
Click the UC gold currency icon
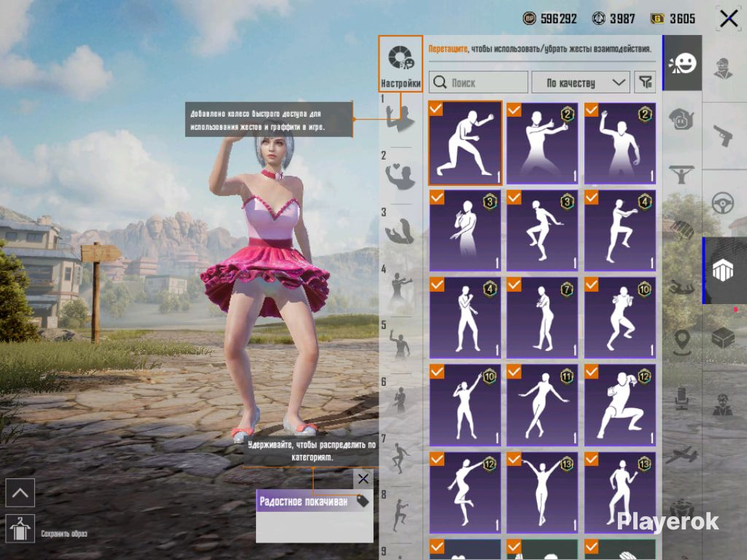point(657,18)
